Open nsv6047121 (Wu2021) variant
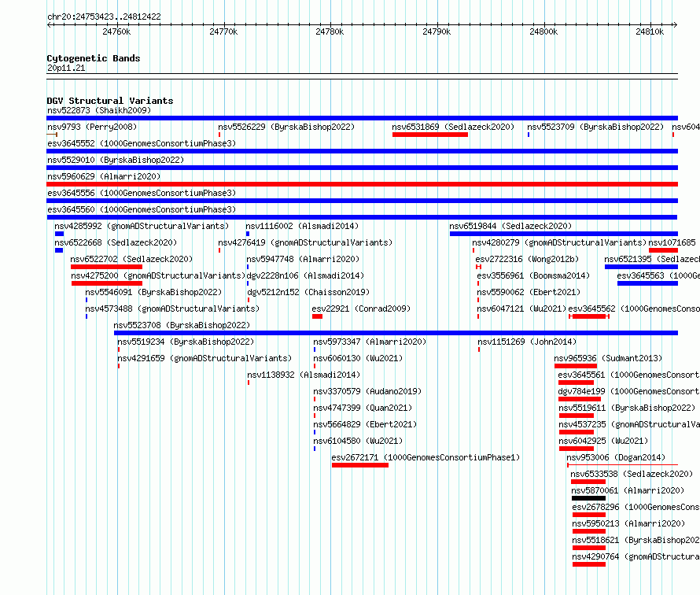Image resolution: width=700 pixels, height=595 pixels. point(521,309)
